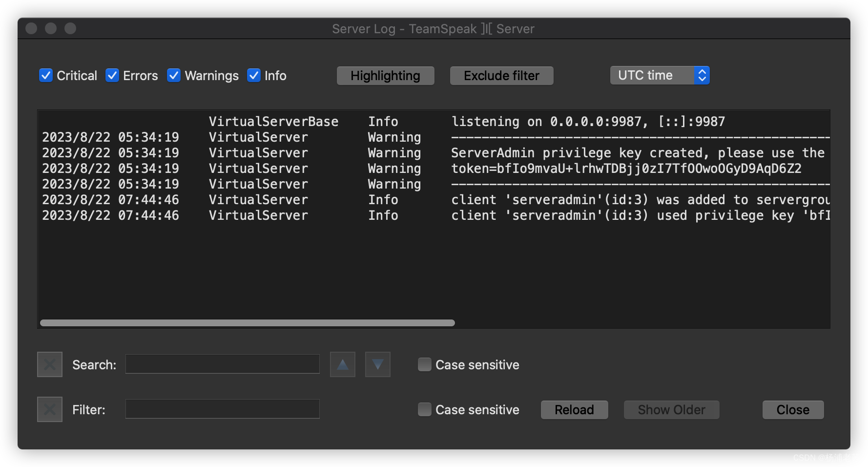The height and width of the screenshot is (467, 868).
Task: Enable Case sensitive for Filter
Action: (425, 409)
